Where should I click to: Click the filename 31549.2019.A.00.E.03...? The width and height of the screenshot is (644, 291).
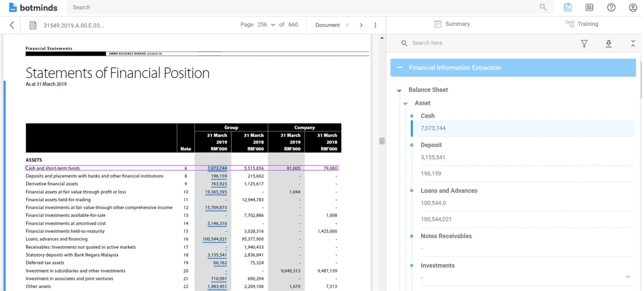(x=74, y=25)
